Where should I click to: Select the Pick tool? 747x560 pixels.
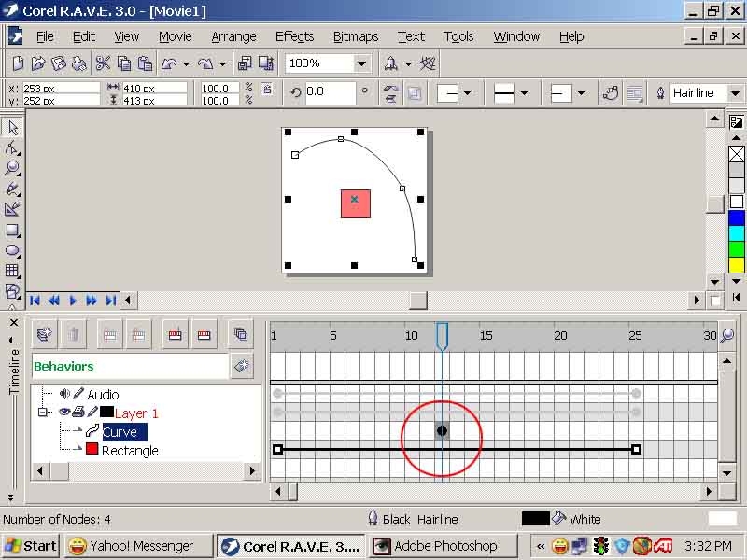[12, 128]
